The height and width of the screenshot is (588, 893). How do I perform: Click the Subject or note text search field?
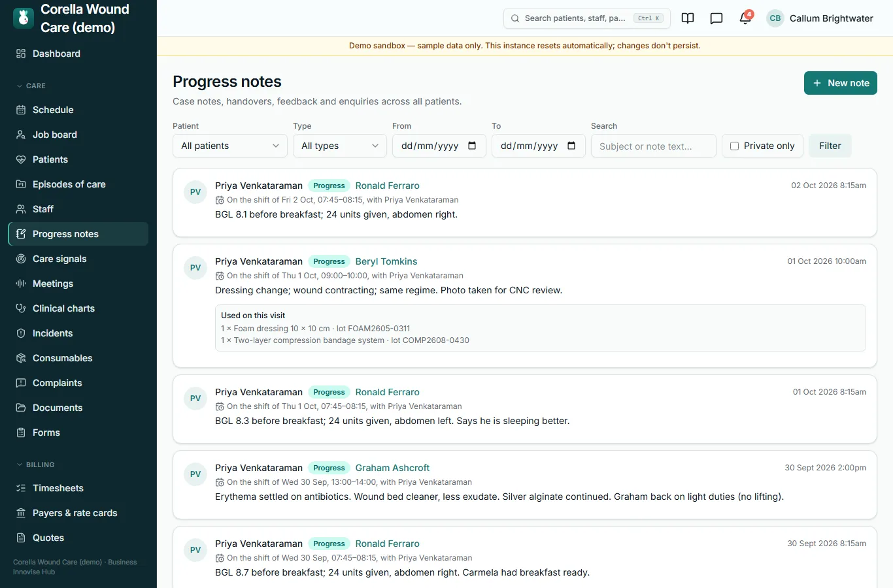[654, 146]
